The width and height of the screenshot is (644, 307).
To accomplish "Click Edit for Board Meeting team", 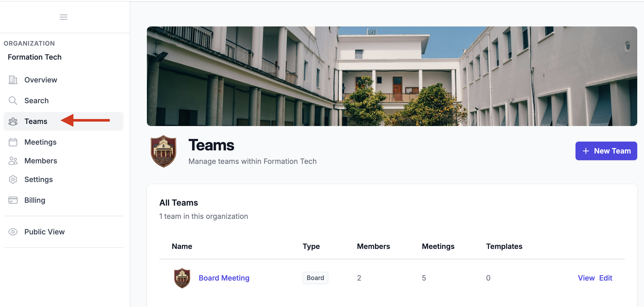I will tap(606, 278).
